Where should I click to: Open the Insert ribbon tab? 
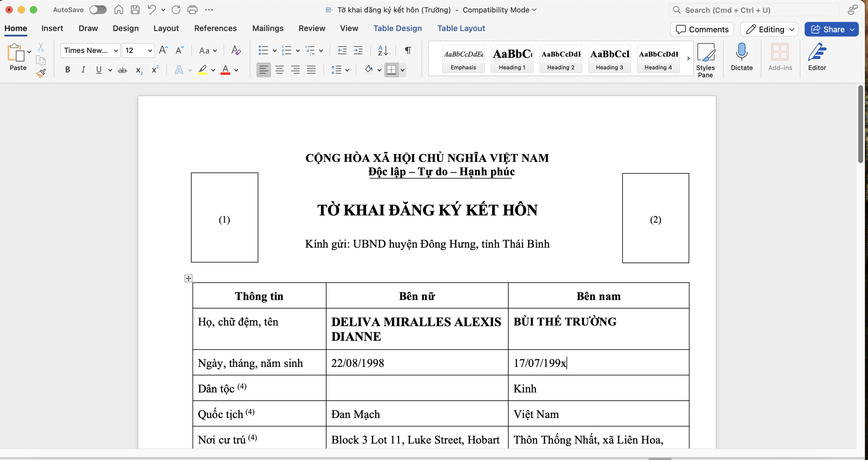click(52, 28)
